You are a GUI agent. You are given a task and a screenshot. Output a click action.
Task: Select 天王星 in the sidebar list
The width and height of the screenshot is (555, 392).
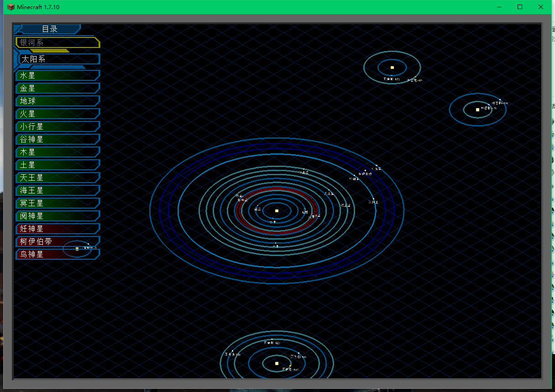point(57,178)
